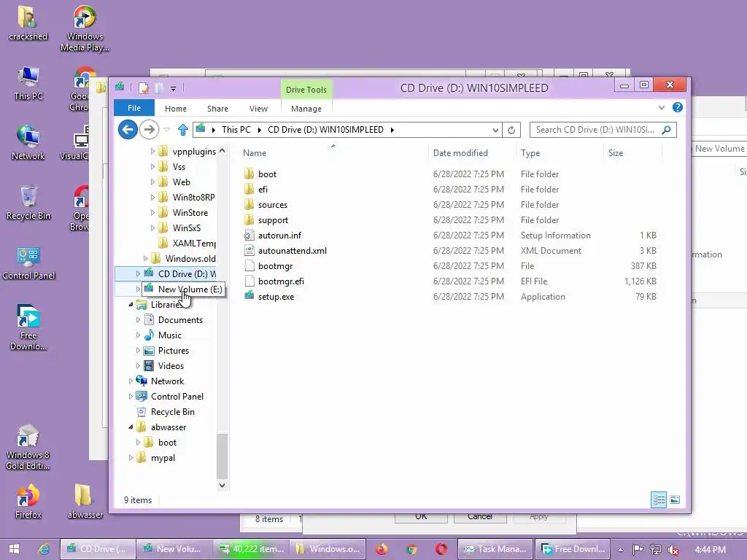Select the Network desktop icon
The height and width of the screenshot is (560, 747).
point(28,142)
